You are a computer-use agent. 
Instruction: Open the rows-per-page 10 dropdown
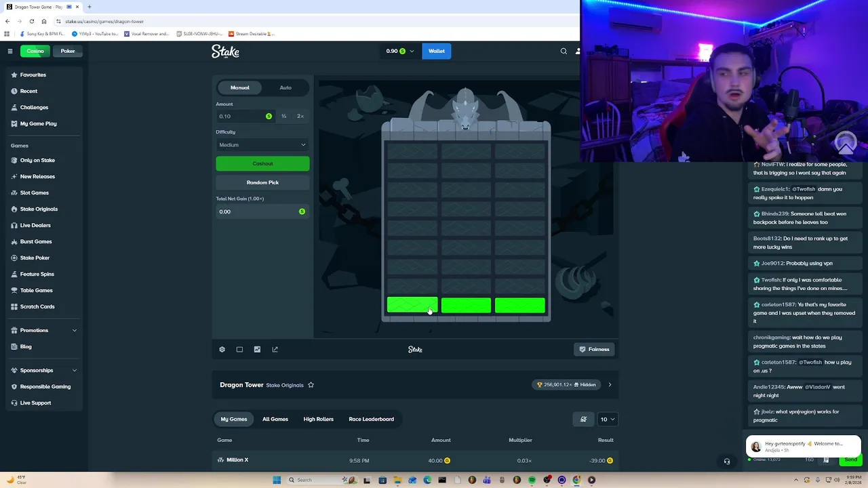606,419
